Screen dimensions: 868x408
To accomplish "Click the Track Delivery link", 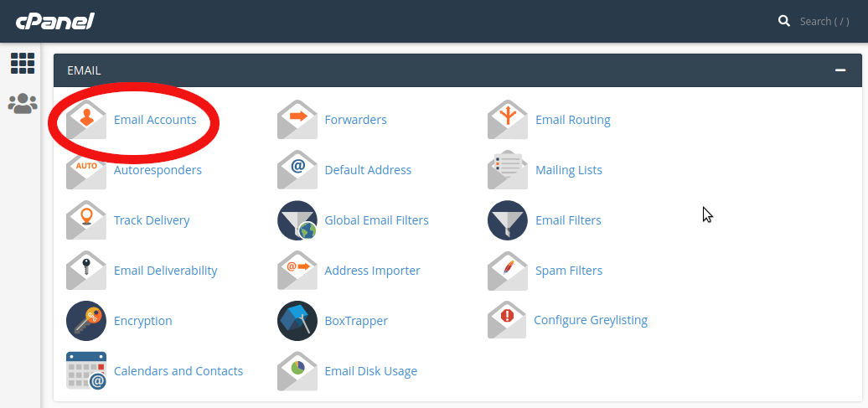I will coord(152,220).
